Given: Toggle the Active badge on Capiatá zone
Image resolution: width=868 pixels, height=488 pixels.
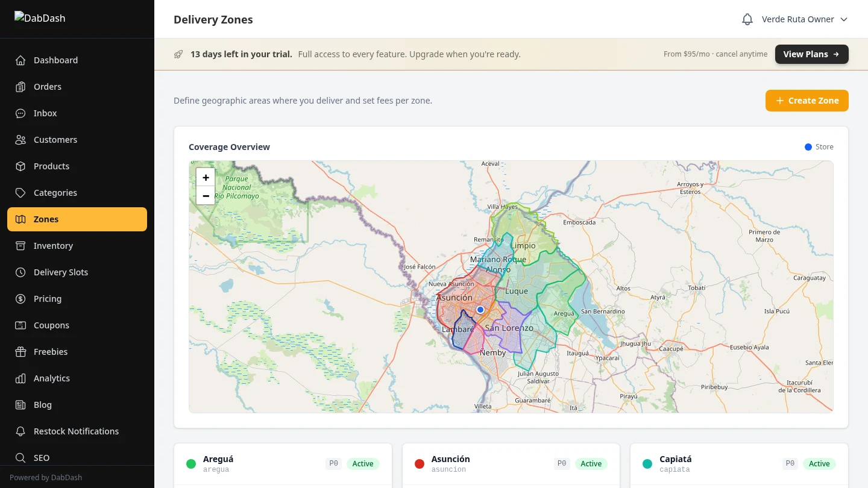Looking at the screenshot, I should coord(819,463).
